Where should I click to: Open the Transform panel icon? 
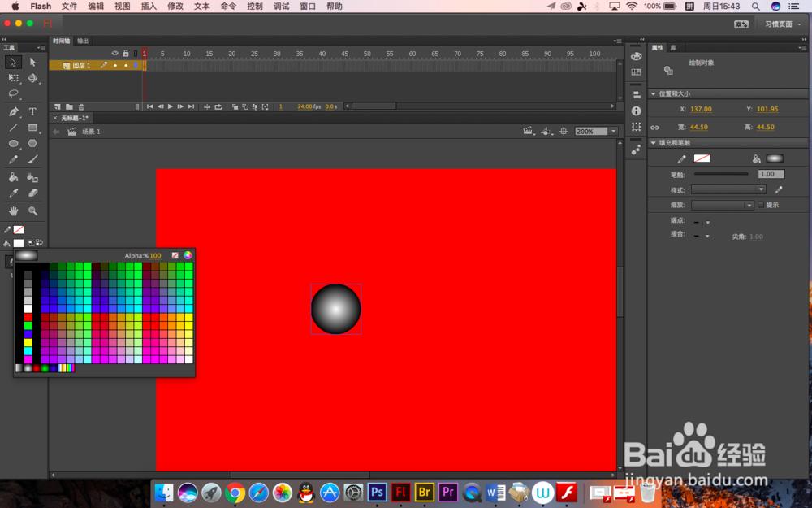coord(636,127)
